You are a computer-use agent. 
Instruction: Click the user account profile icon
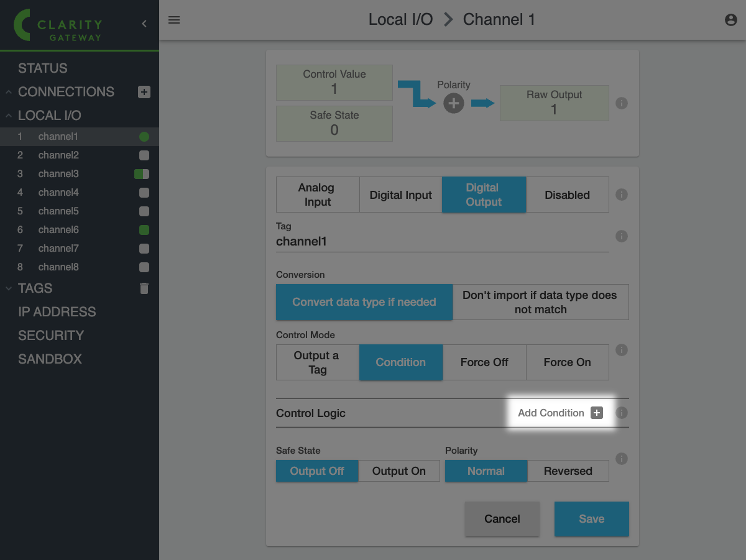[x=731, y=20]
